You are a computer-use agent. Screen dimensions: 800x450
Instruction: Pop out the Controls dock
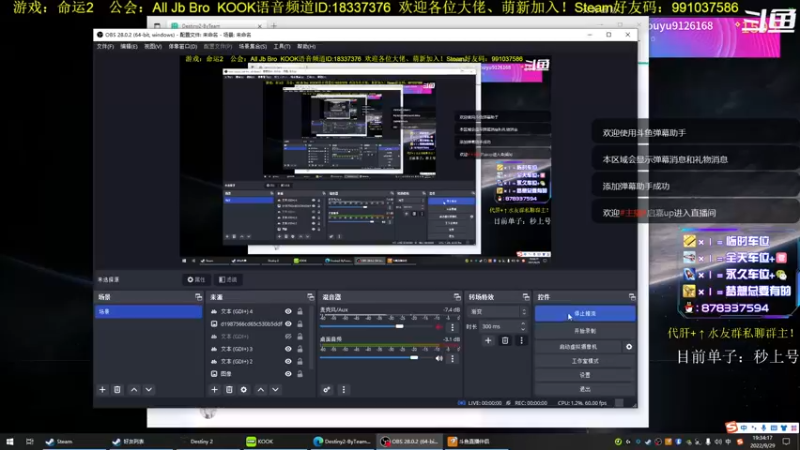tap(632, 297)
